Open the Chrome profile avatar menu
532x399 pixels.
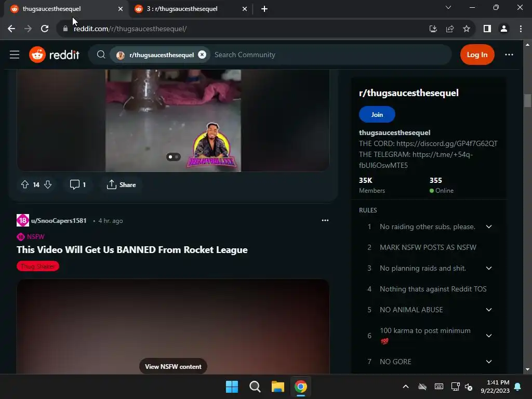click(504, 29)
